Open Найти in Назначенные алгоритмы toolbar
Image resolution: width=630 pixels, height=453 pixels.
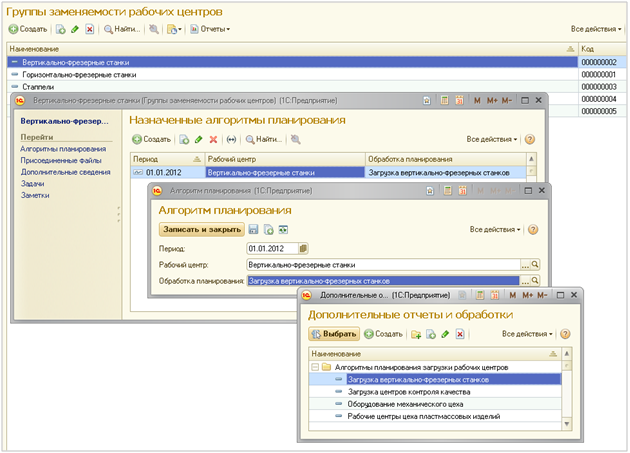(x=264, y=139)
